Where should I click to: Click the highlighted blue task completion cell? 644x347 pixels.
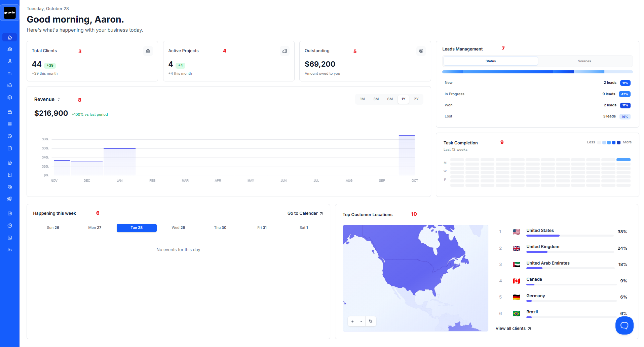623,160
